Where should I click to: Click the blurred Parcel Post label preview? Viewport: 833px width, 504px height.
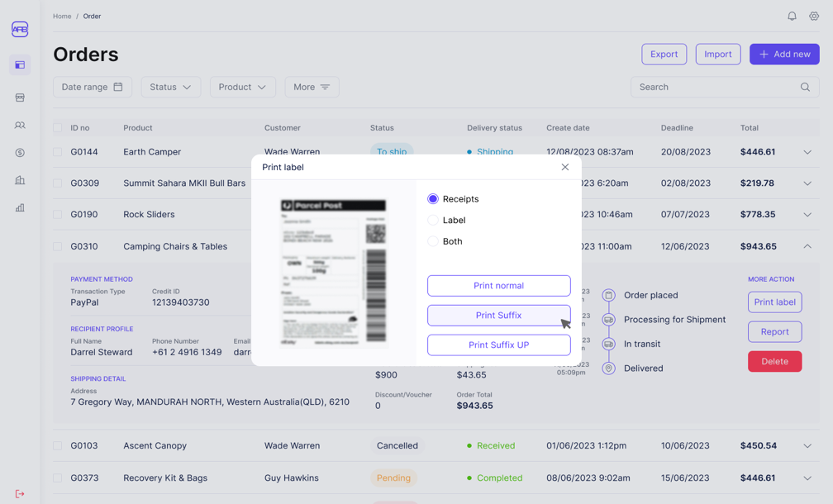click(x=334, y=272)
